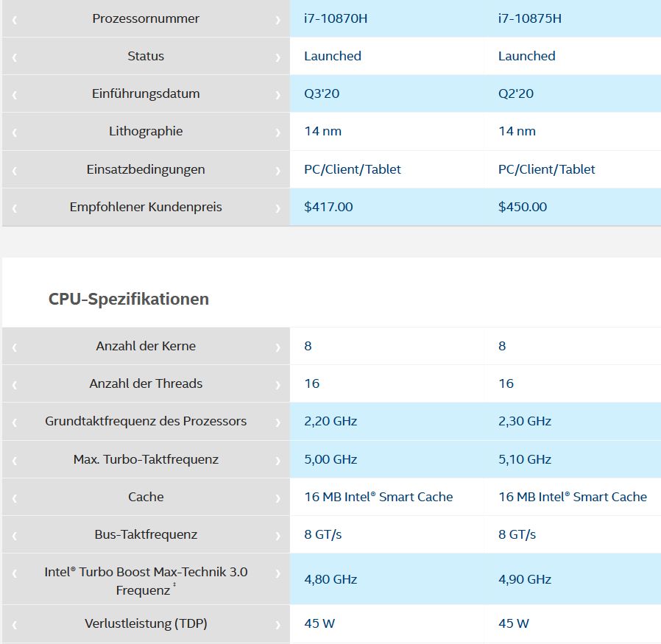The height and width of the screenshot is (644, 661).
Task: Expand Grundtaktfrequenz des Prozessors row via right chevron
Action: (x=278, y=422)
